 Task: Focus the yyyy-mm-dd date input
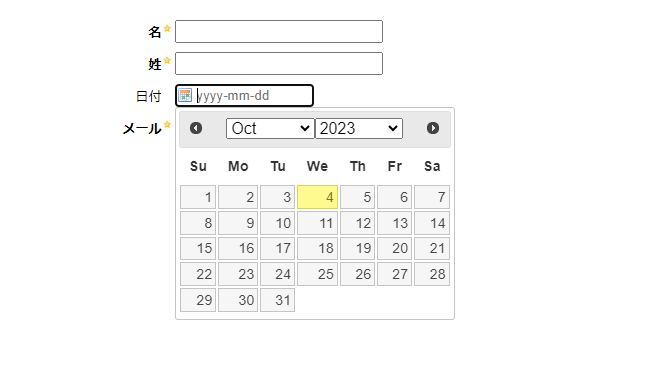[245, 96]
